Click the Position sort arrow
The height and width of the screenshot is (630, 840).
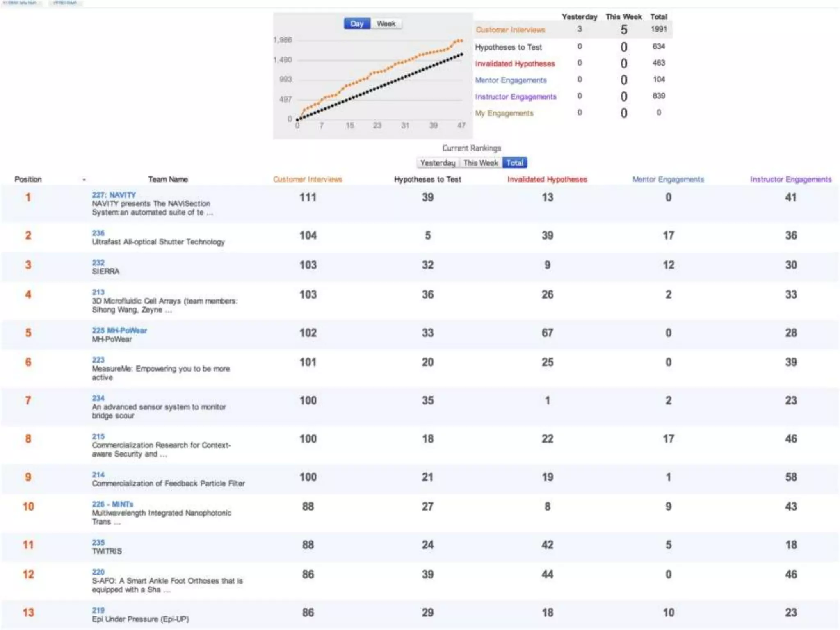coord(84,180)
